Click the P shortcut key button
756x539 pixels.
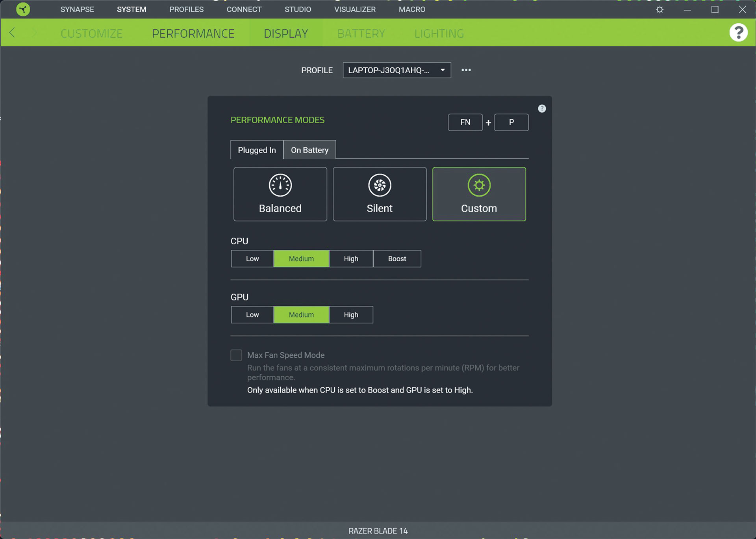click(511, 122)
